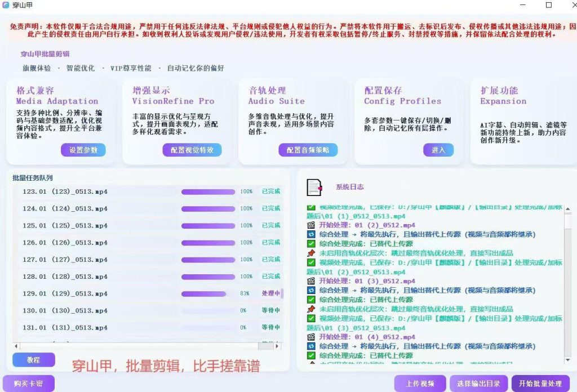Click refresh icon right below 开始处理: 01 (4)_0512.mp4 line

click(x=311, y=346)
